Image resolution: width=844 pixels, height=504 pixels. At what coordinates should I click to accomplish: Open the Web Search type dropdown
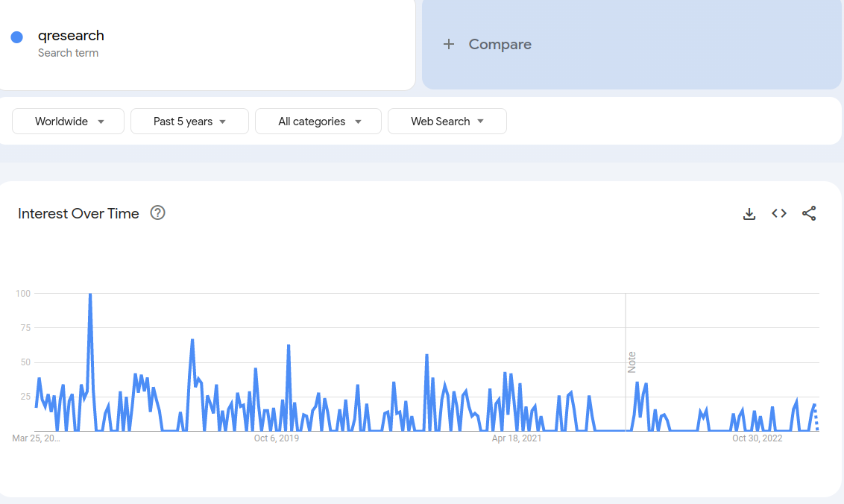(x=447, y=121)
